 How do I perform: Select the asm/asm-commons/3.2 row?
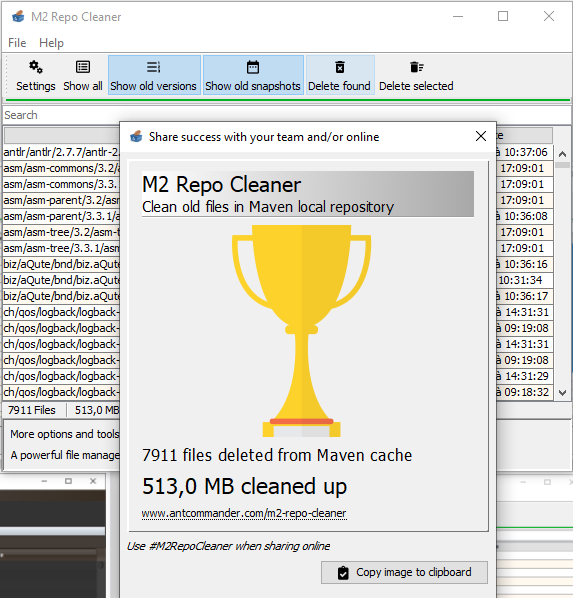tap(61, 168)
